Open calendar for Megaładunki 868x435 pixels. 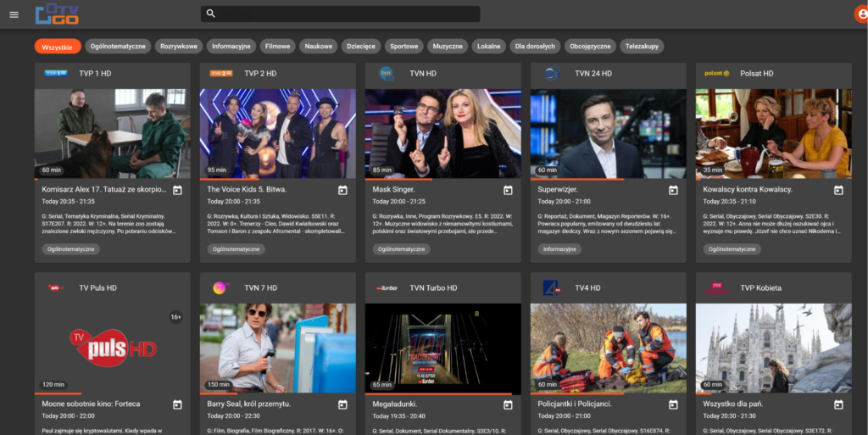[508, 404]
